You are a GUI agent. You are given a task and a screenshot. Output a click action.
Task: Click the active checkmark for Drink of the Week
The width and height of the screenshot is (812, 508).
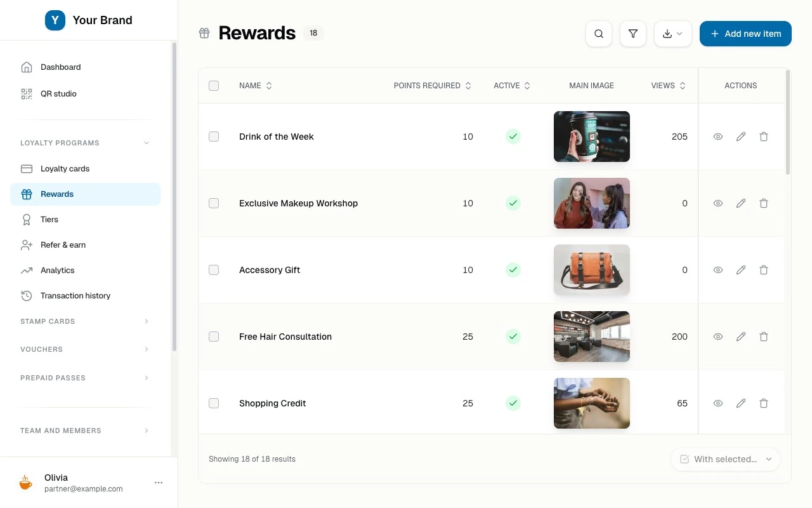tap(513, 137)
